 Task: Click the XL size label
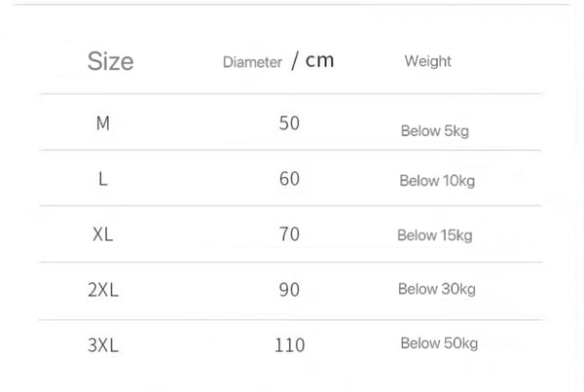(x=103, y=234)
